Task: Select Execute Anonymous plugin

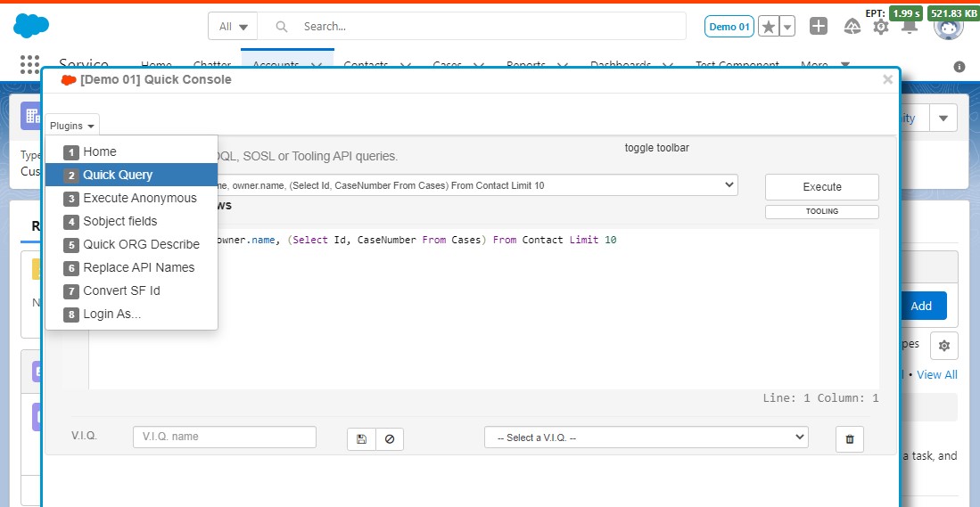Action: [x=131, y=198]
